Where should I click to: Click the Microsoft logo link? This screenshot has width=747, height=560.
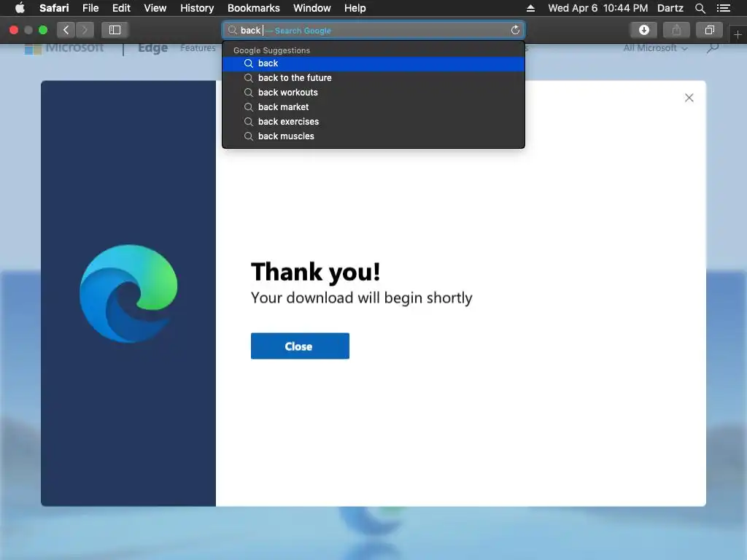[64, 48]
